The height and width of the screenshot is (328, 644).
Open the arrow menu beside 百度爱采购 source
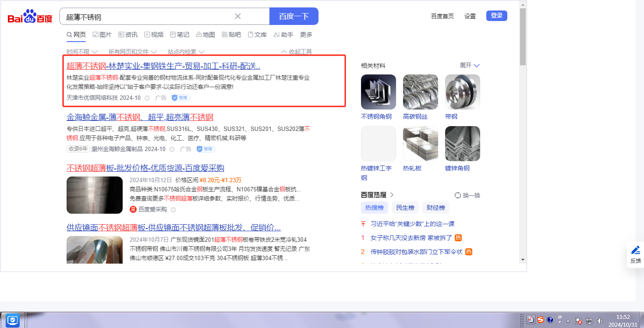[173, 210]
